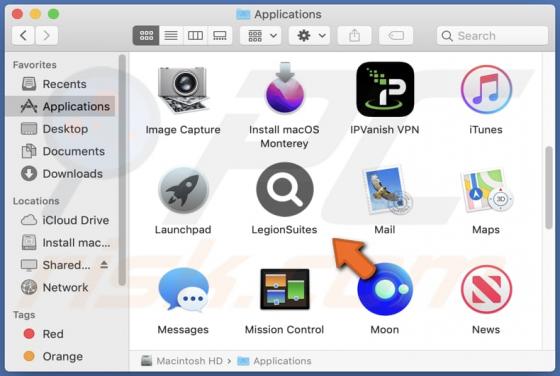This screenshot has height=376, width=560.
Task: Click the Launchpad label
Action: pyautogui.click(x=183, y=230)
